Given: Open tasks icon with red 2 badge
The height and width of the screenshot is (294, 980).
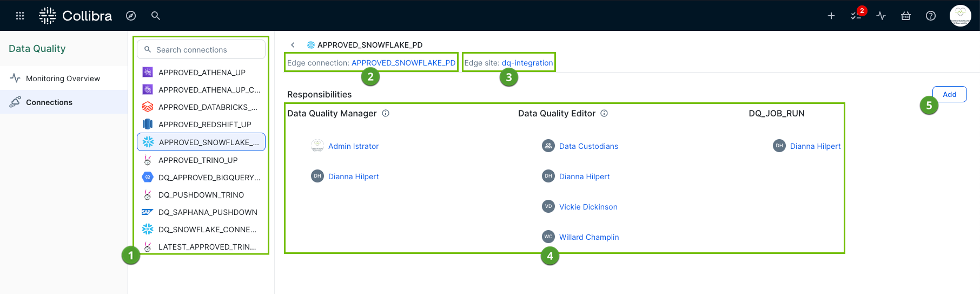Looking at the screenshot, I should coord(857,15).
